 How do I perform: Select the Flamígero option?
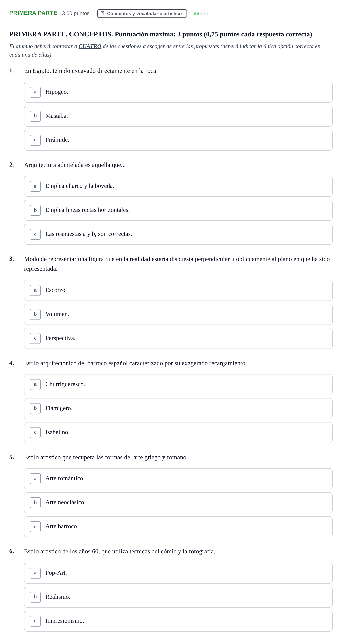178,409
